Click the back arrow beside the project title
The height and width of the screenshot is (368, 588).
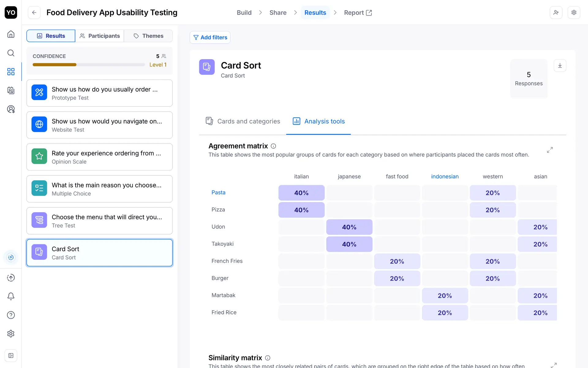34,13
